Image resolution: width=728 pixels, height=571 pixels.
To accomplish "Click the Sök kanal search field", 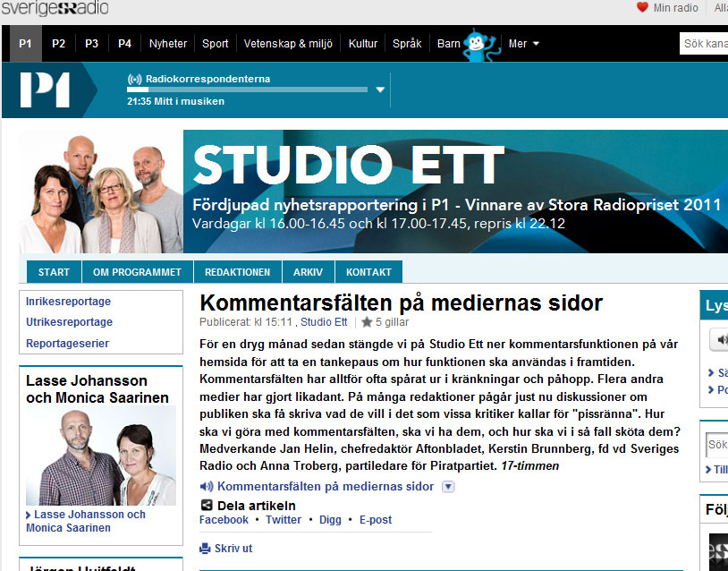I will (x=704, y=44).
